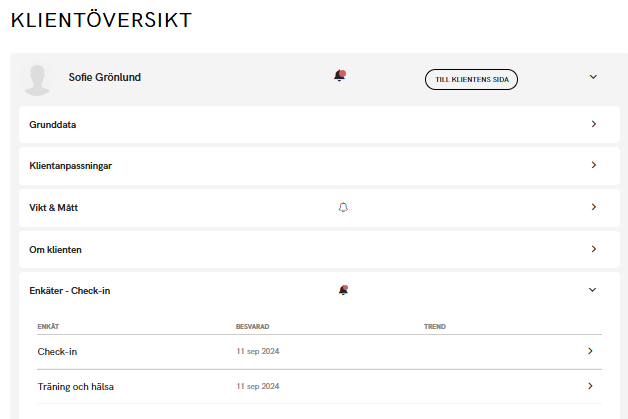Expand the Om klienten section chevron
Screen dimensions: 628x419
[593, 249]
